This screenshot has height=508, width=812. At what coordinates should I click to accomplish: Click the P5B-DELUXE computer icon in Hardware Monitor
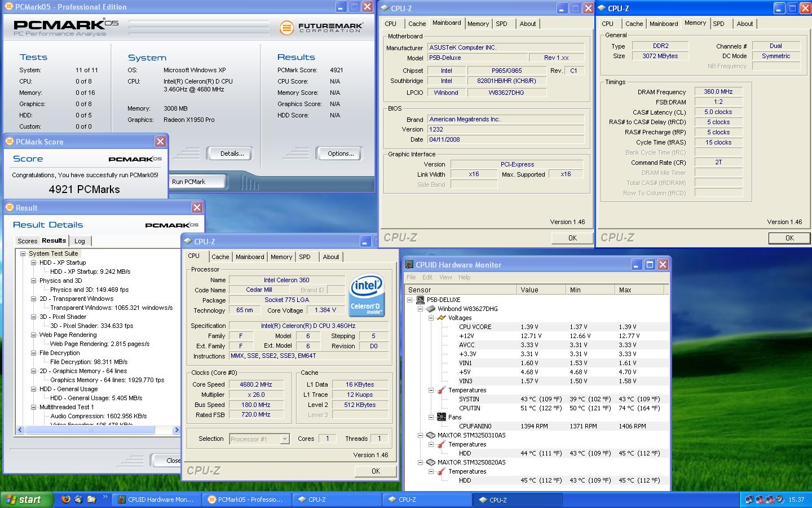(421, 300)
